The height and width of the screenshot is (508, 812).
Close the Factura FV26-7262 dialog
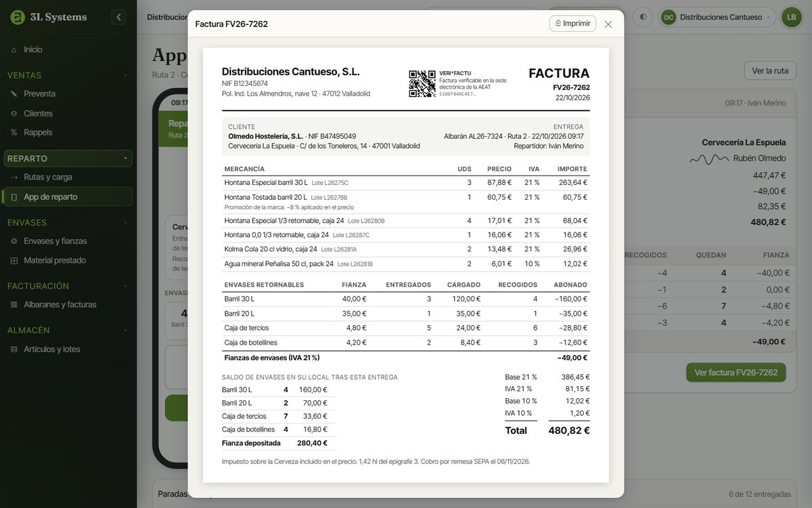tap(608, 24)
